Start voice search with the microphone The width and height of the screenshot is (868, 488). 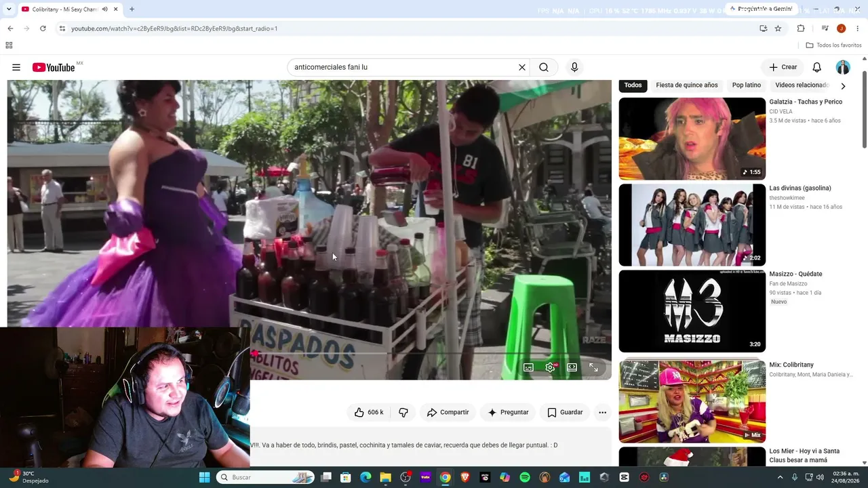pos(574,67)
